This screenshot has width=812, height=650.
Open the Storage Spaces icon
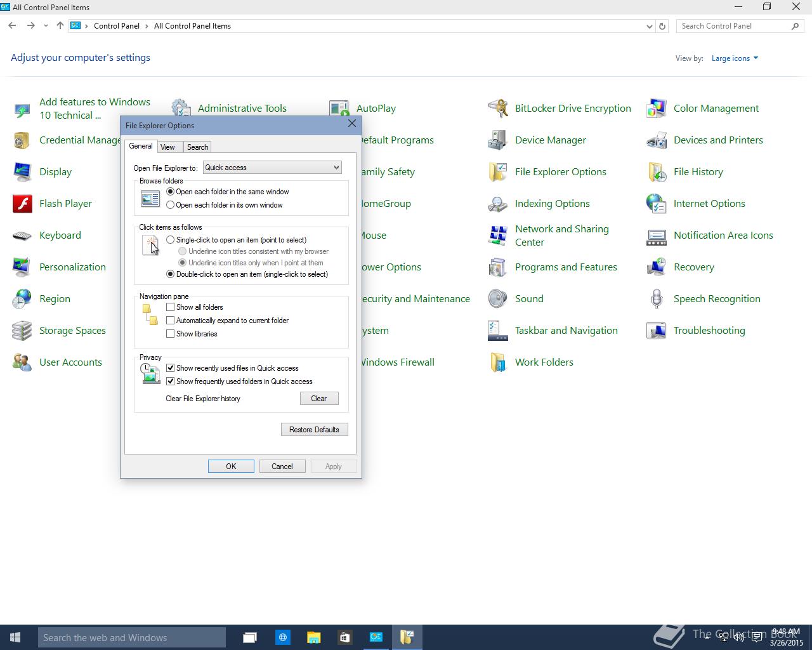pyautogui.click(x=22, y=331)
